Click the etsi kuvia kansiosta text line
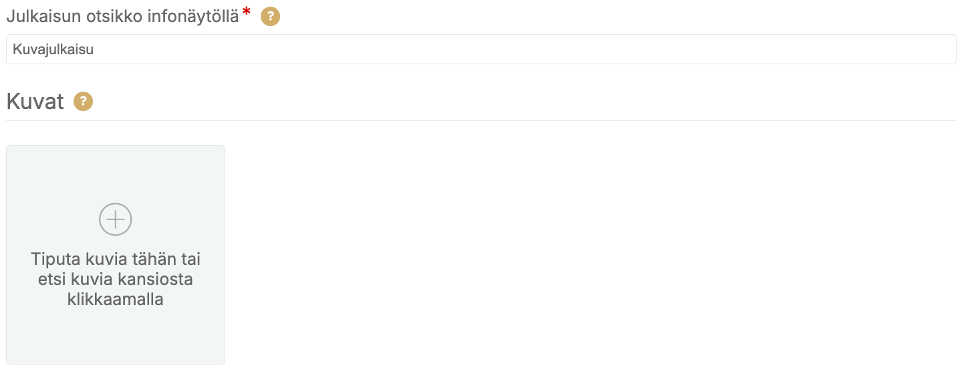980x388 pixels. click(x=116, y=279)
